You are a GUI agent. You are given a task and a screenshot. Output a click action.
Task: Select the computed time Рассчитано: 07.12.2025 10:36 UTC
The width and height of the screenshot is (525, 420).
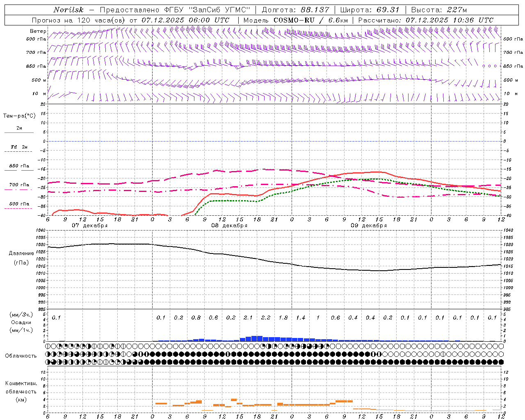[426, 20]
